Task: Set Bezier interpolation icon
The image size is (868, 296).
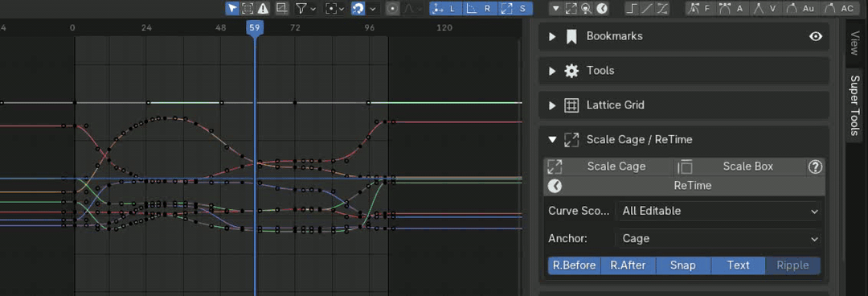Action: (661, 8)
